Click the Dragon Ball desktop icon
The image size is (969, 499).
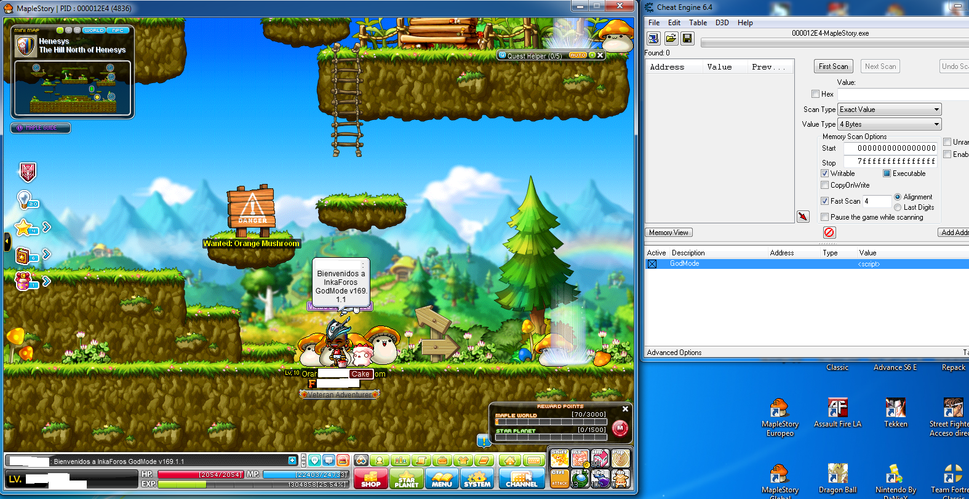pyautogui.click(x=837, y=479)
